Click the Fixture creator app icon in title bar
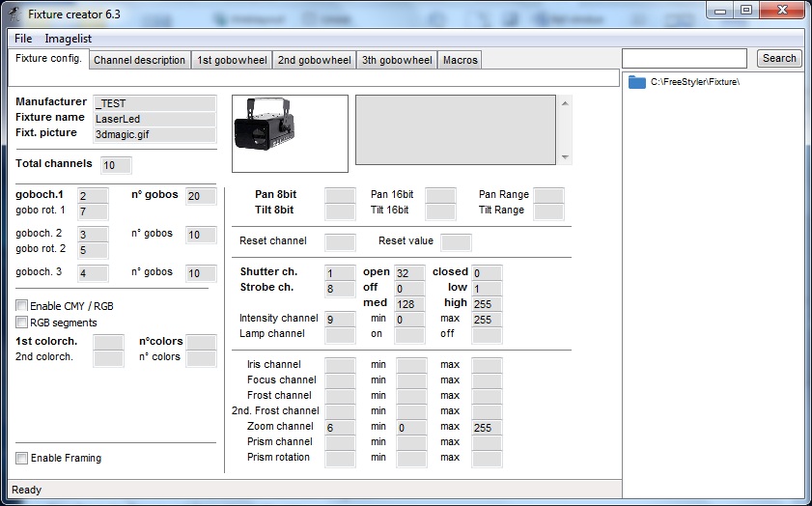The image size is (812, 506). (x=14, y=14)
